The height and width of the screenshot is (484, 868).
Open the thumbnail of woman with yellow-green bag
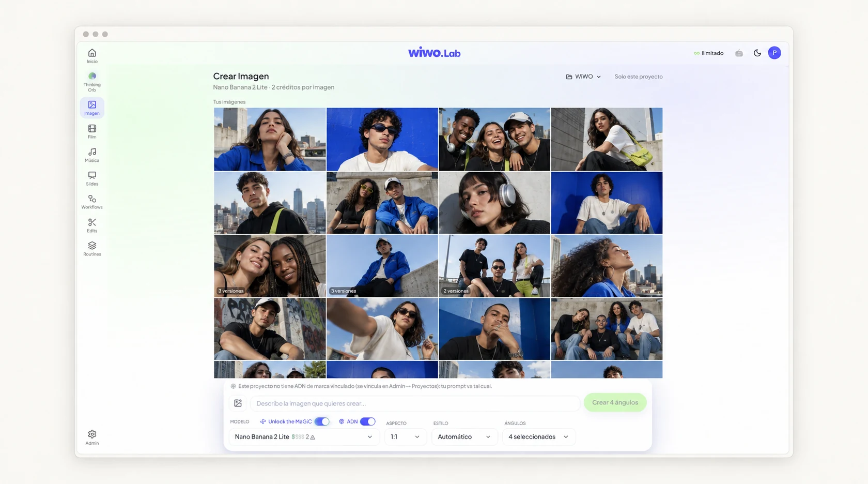(607, 139)
